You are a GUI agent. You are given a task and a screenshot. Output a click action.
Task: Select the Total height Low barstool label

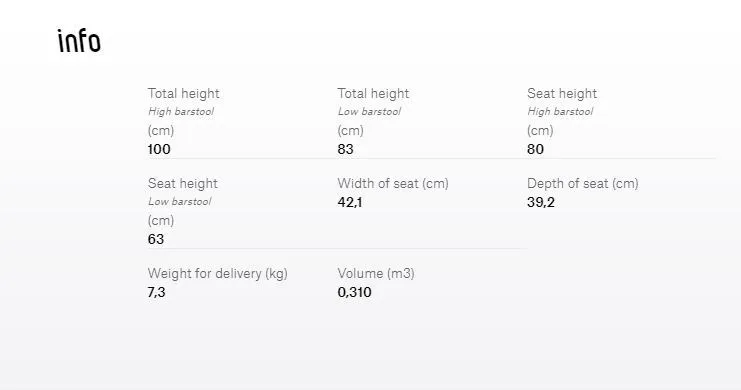pyautogui.click(x=373, y=112)
